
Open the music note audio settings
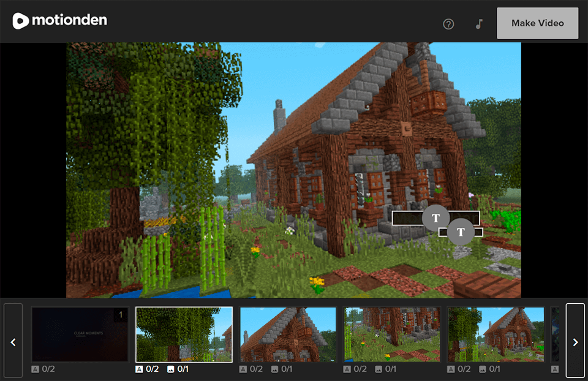tap(478, 23)
